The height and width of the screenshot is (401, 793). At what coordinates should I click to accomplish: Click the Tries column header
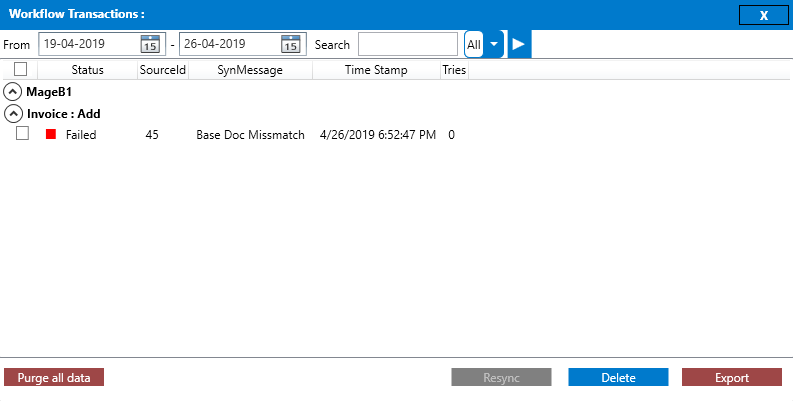[454, 70]
